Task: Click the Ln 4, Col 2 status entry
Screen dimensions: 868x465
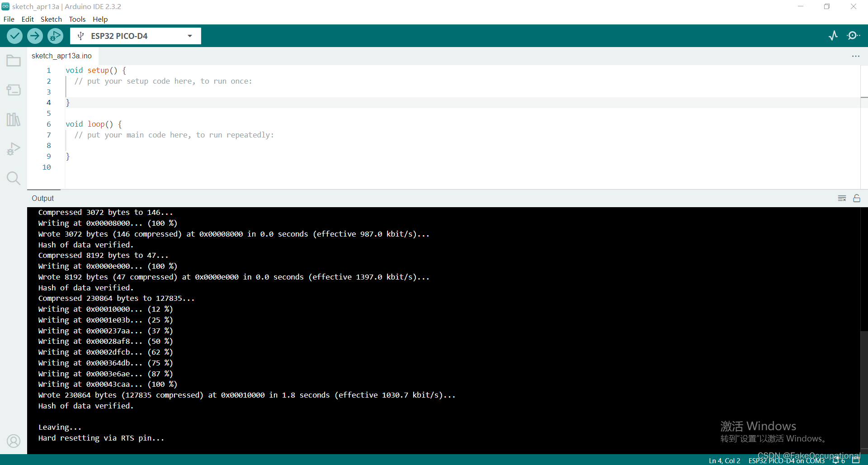Action: pos(725,460)
